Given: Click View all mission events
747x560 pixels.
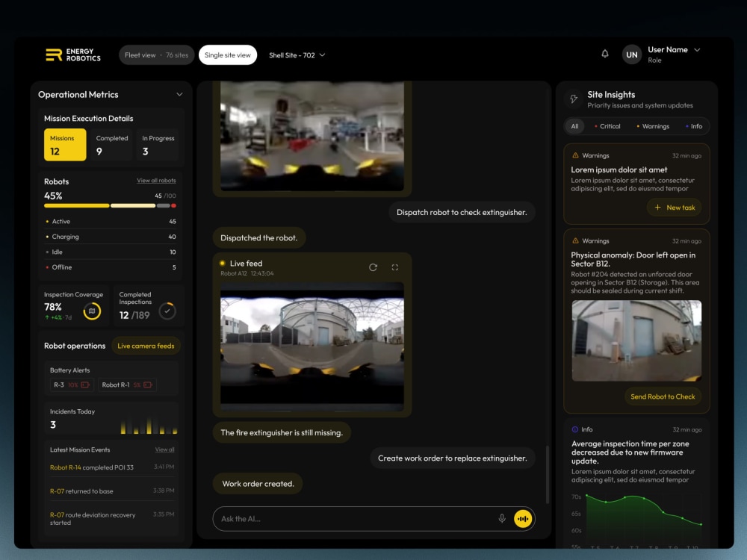Looking at the screenshot, I should coord(164,449).
